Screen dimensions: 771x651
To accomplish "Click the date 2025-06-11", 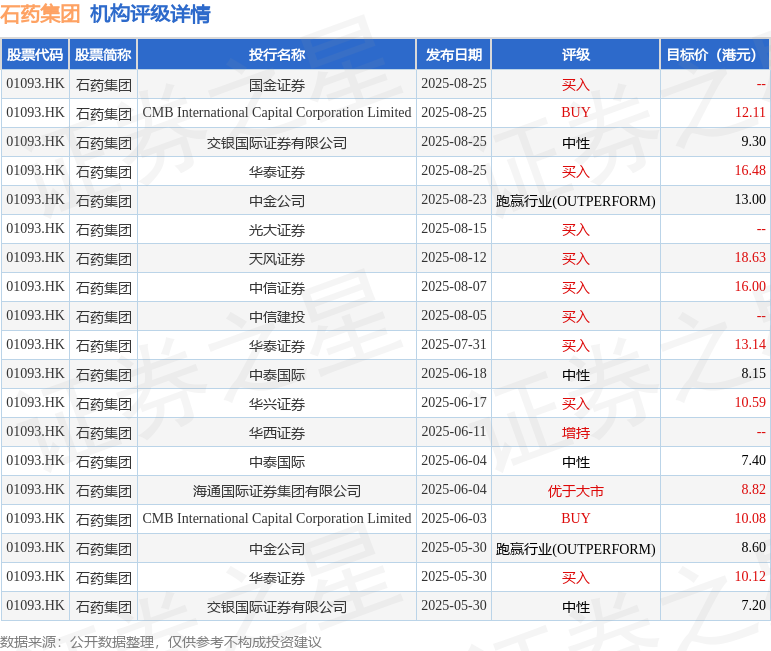I will click(x=454, y=432).
